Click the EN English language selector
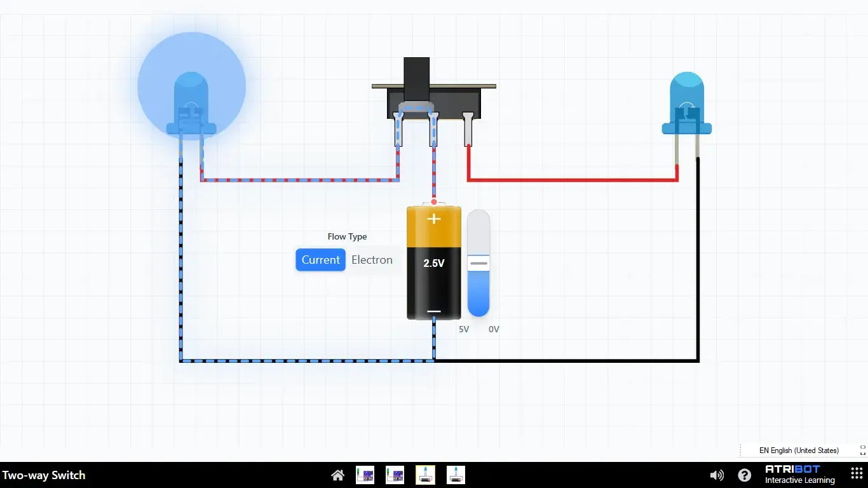The width and height of the screenshot is (868, 488). click(799, 451)
